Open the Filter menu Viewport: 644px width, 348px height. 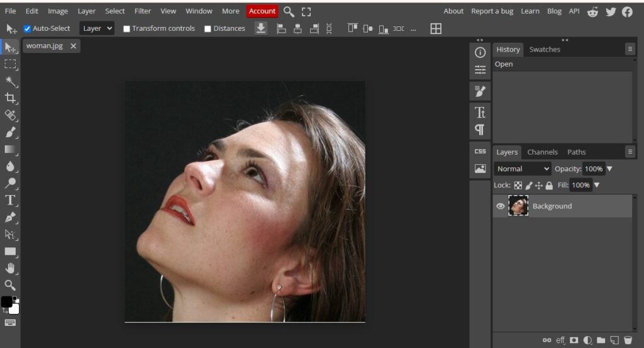143,11
